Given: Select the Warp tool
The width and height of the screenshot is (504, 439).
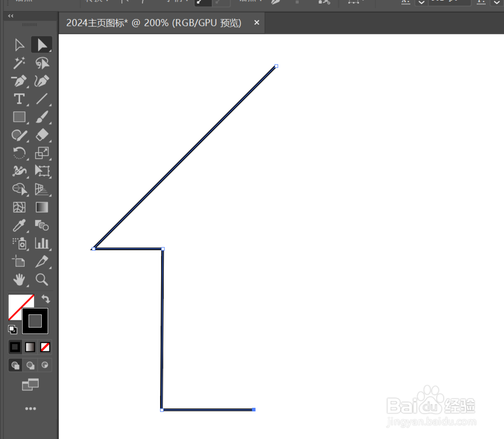Looking at the screenshot, I should click(19, 171).
